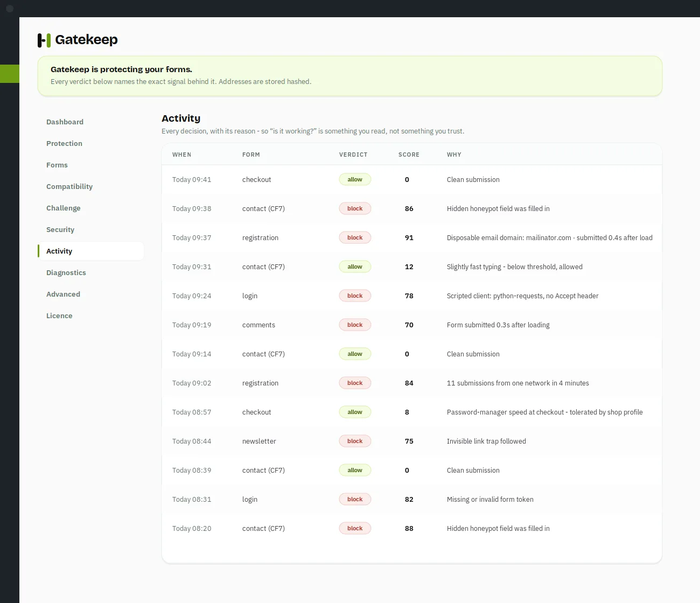Viewport: 700px width, 603px height.
Task: Click the WHY column header
Action: (x=454, y=155)
